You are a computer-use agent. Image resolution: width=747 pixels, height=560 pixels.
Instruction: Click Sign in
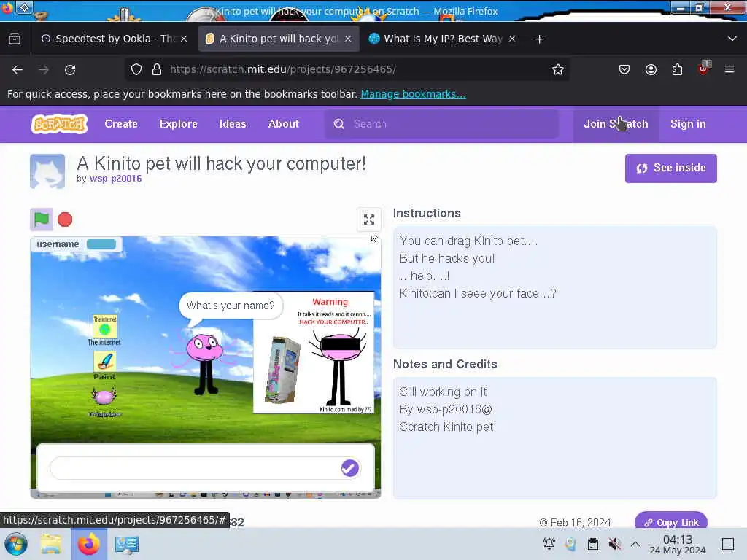pos(688,124)
